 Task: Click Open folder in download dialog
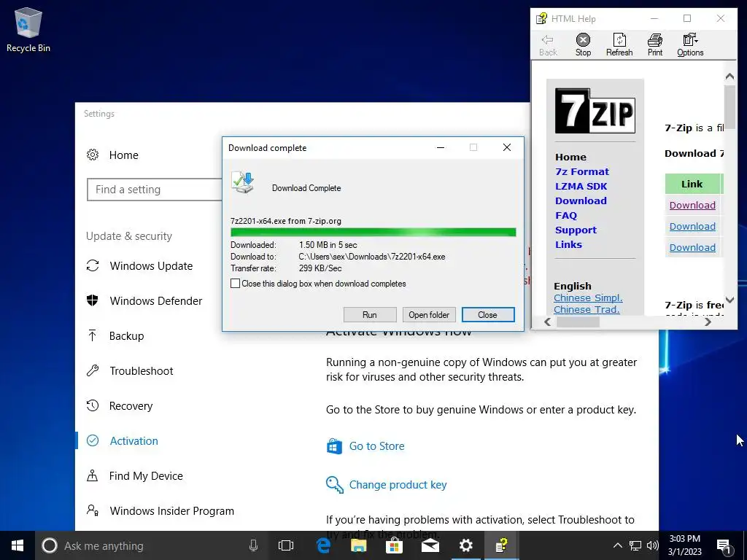pyautogui.click(x=429, y=315)
